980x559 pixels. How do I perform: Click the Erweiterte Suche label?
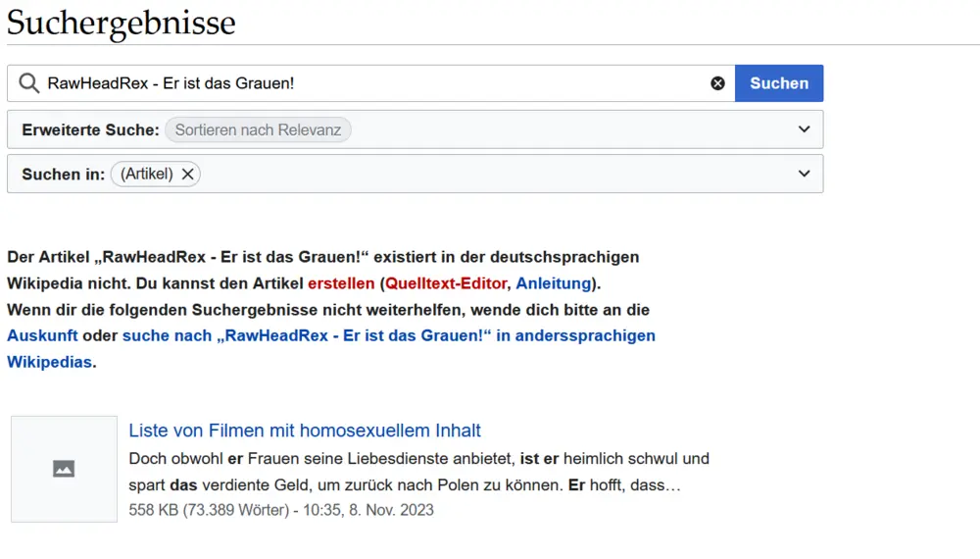[x=90, y=129]
